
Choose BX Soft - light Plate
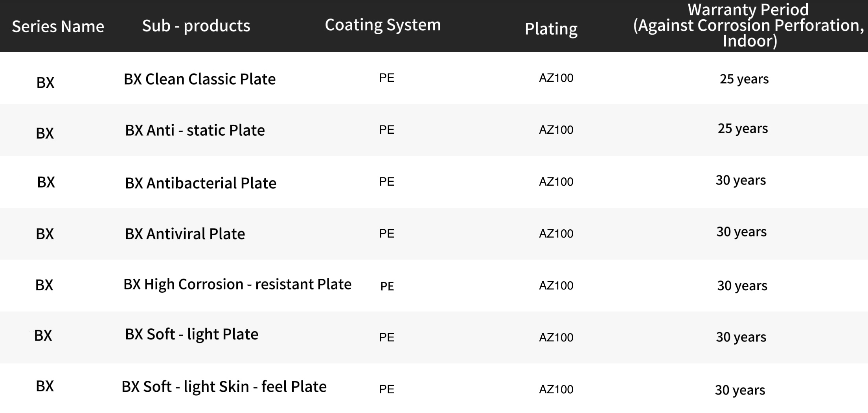click(x=191, y=334)
